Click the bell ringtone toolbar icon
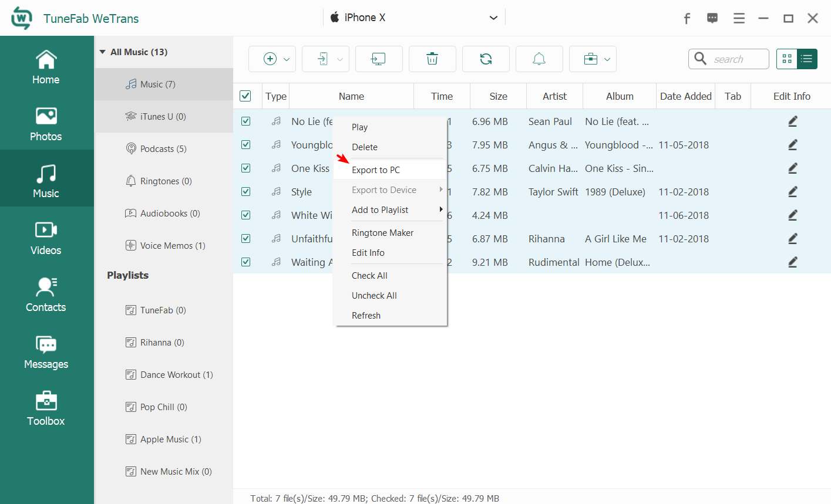This screenshot has height=504, width=831. click(x=539, y=59)
